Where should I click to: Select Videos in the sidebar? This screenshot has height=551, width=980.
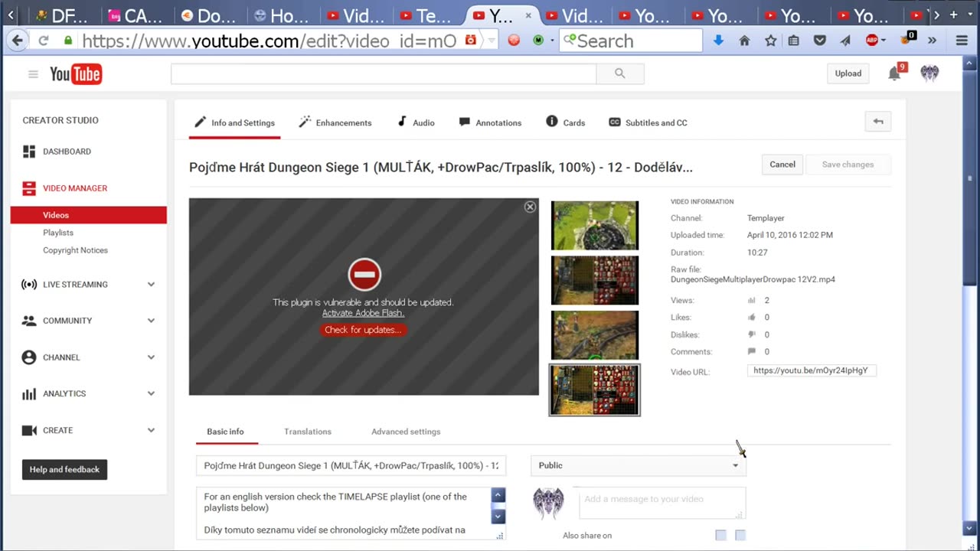(x=89, y=215)
